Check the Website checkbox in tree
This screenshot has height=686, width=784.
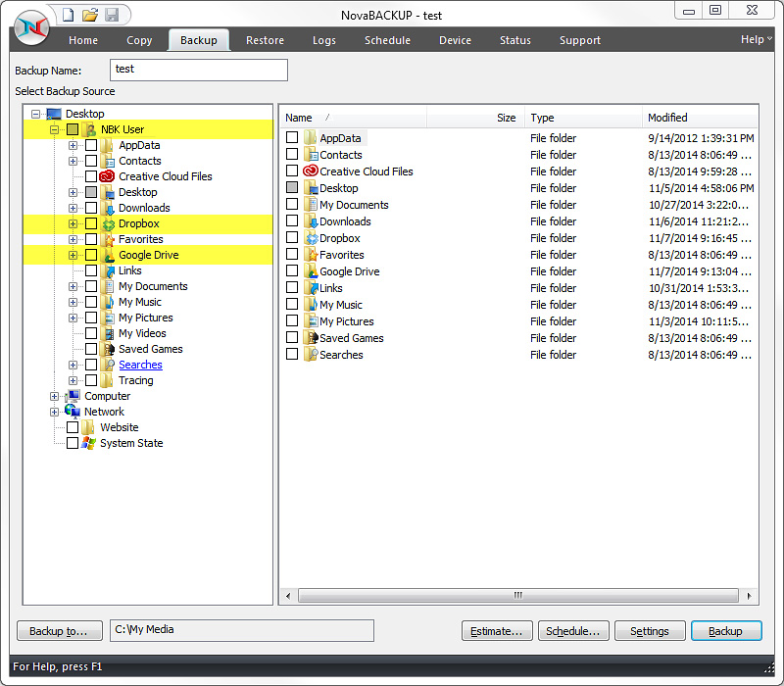point(73,427)
